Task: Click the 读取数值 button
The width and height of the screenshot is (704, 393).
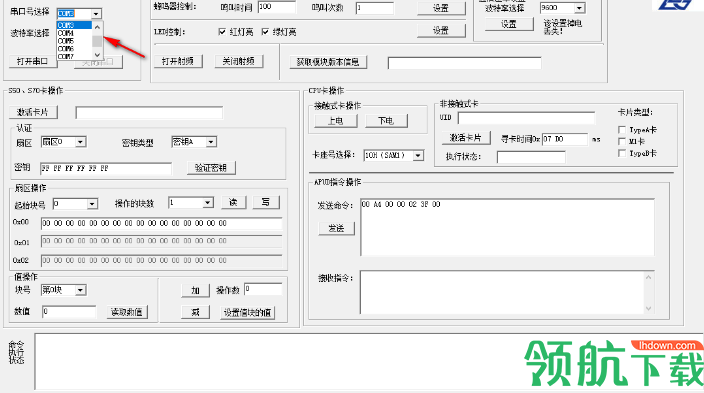Action: [127, 312]
